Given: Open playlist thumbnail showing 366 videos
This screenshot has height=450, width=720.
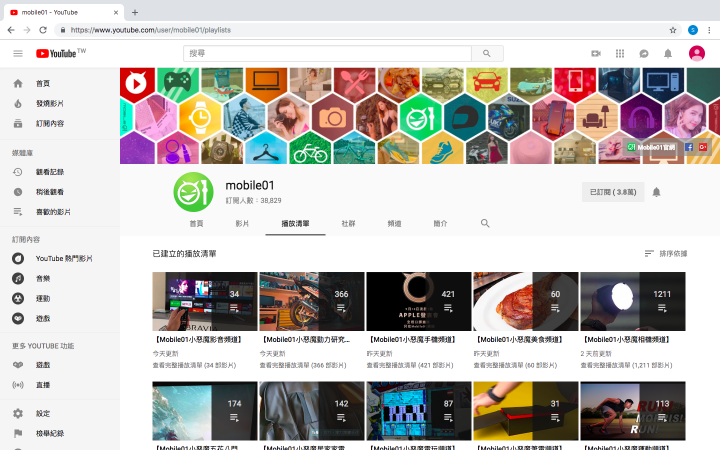Looking at the screenshot, I should click(312, 301).
